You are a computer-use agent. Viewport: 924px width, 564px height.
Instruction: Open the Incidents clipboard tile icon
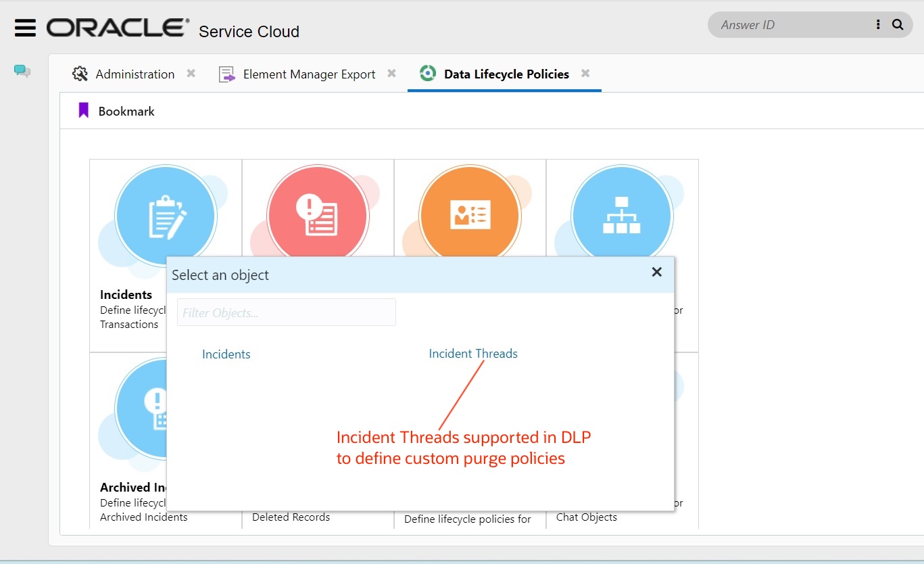[x=166, y=216]
